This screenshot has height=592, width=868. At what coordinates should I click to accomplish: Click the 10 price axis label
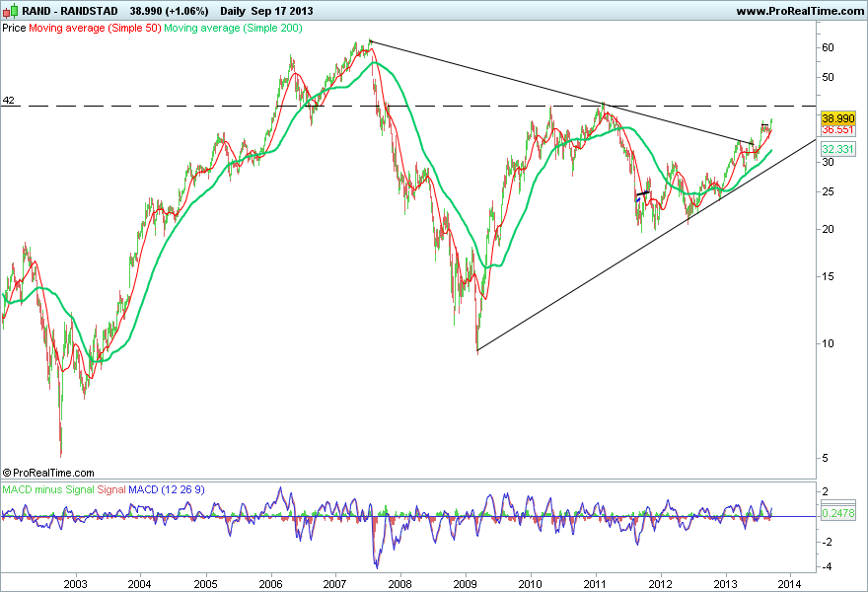click(x=828, y=343)
